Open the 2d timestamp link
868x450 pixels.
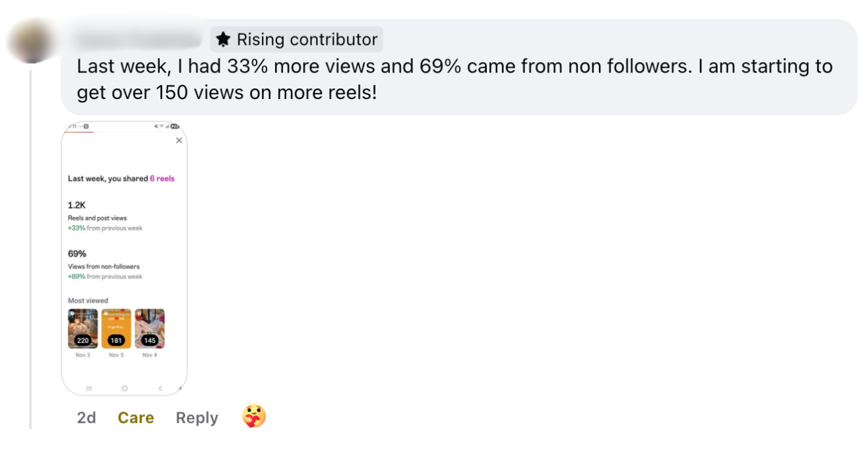pos(86,418)
